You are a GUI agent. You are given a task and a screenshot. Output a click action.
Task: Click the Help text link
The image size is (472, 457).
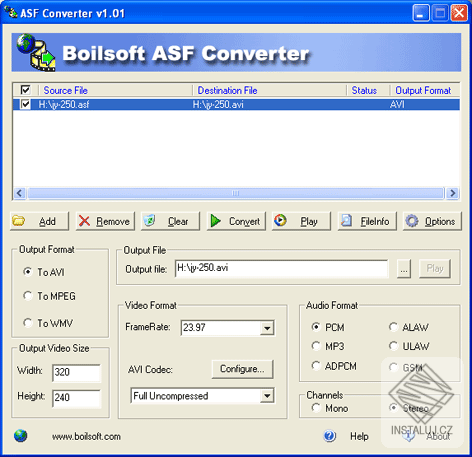pos(359,436)
